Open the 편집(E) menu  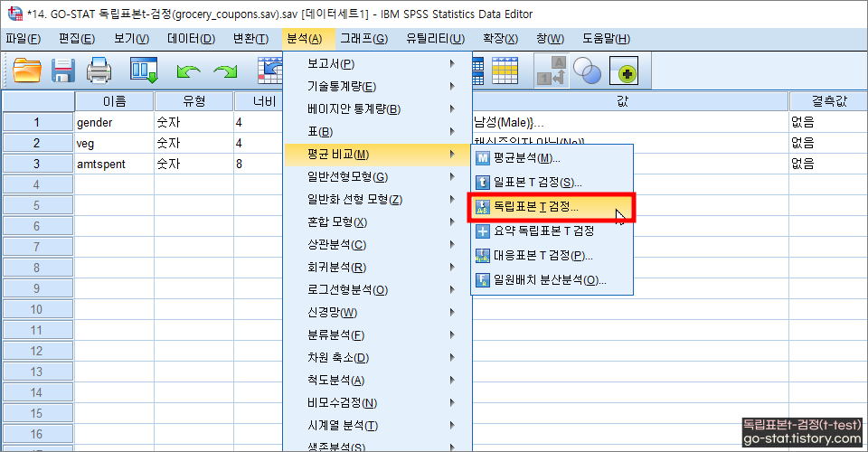coord(77,39)
